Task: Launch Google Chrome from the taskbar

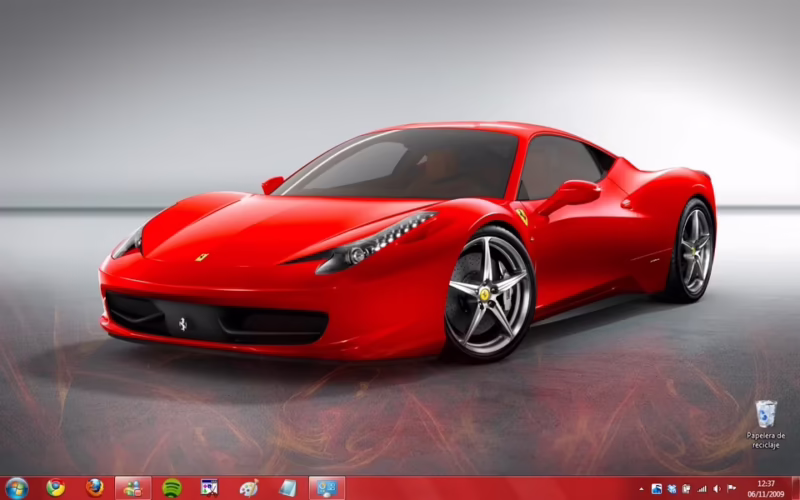Action: pyautogui.click(x=56, y=487)
